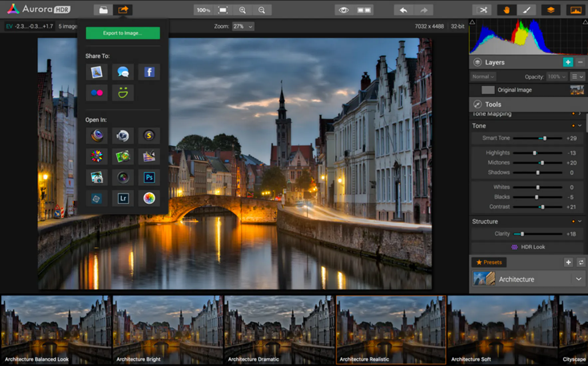Switch to the Presets tab
The height and width of the screenshot is (366, 588).
point(489,262)
